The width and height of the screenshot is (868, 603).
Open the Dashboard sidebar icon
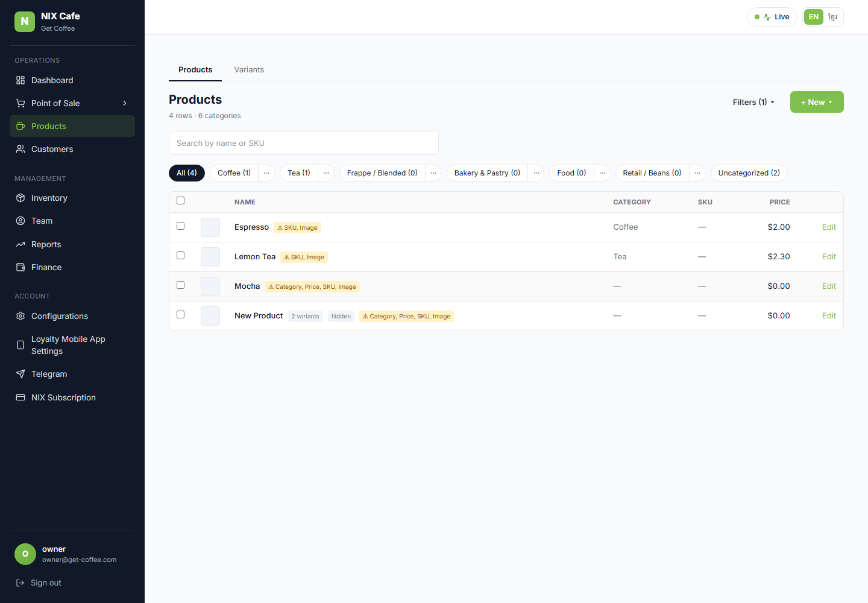coord(20,80)
